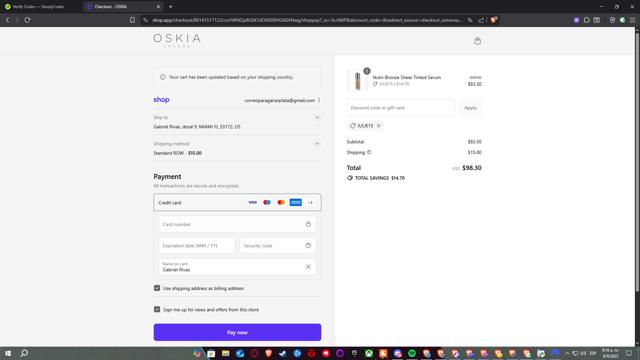Go back in the browser
Image resolution: width=640 pixels, height=360 pixels.
[7, 20]
